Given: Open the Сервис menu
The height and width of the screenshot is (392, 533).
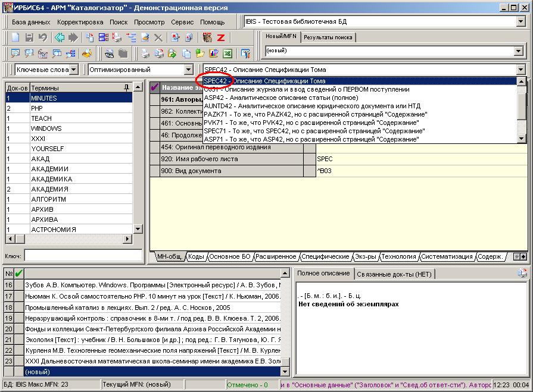Looking at the screenshot, I should [x=182, y=22].
